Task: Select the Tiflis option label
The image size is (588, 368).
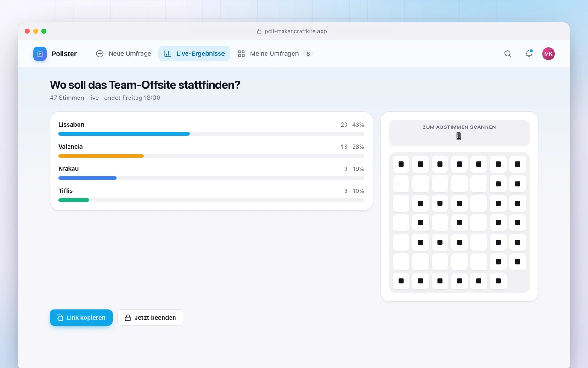Action: click(x=65, y=191)
